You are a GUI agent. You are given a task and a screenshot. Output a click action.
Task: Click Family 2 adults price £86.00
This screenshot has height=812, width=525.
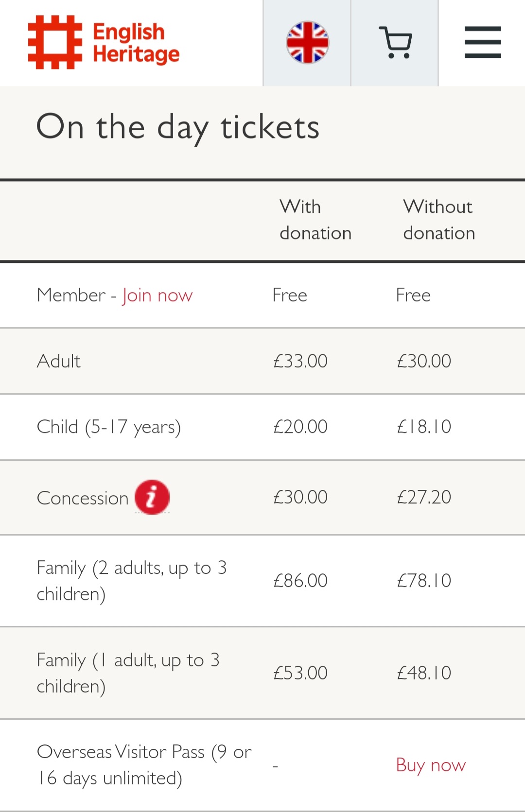(x=300, y=581)
